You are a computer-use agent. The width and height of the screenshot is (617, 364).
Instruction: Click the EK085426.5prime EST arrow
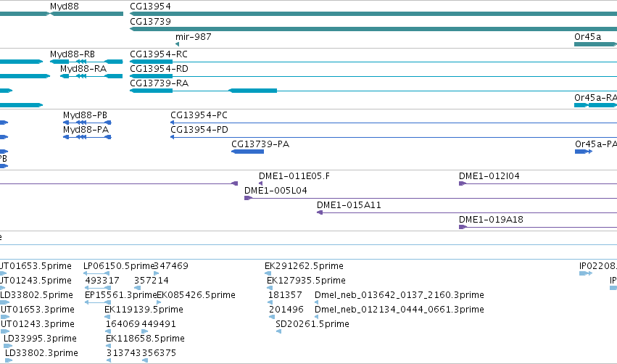pyautogui.click(x=159, y=302)
